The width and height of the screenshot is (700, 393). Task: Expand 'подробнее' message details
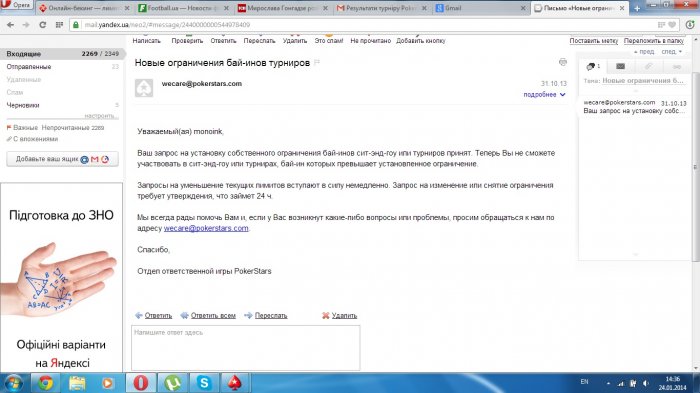click(x=544, y=95)
